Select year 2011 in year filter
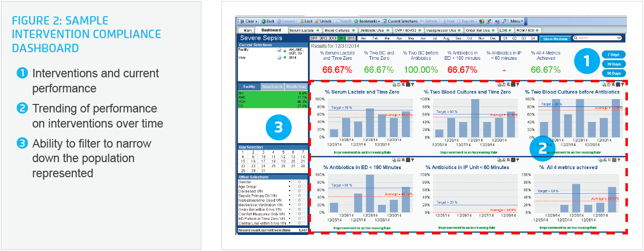Viewport: 644px width, 251px height. click(x=314, y=38)
